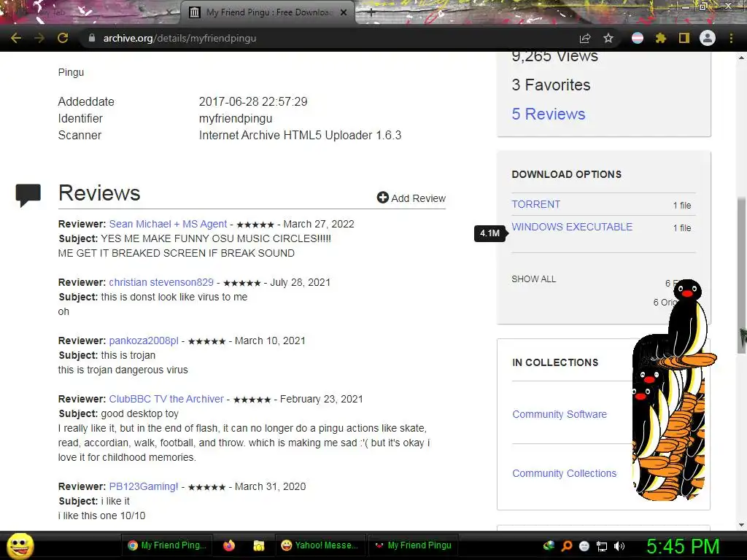Click the vertical page scrollbar thumb

[742, 275]
